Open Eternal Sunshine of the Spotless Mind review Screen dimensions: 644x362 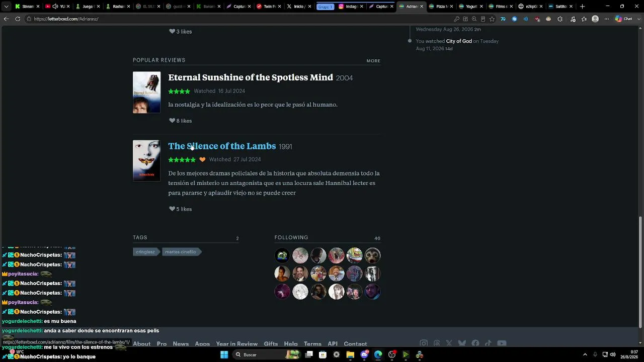click(x=251, y=77)
